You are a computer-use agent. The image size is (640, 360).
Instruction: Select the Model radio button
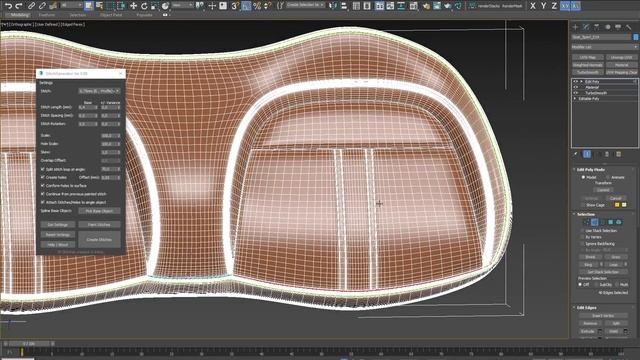tap(583, 177)
